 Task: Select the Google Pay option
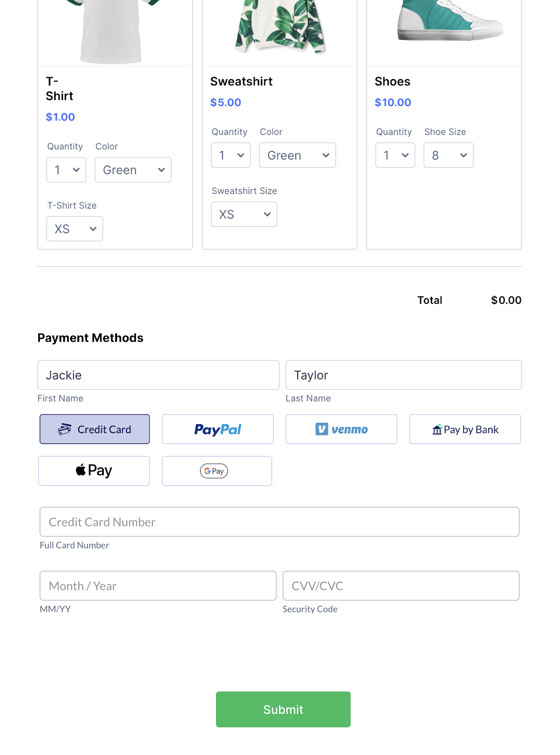tap(217, 470)
